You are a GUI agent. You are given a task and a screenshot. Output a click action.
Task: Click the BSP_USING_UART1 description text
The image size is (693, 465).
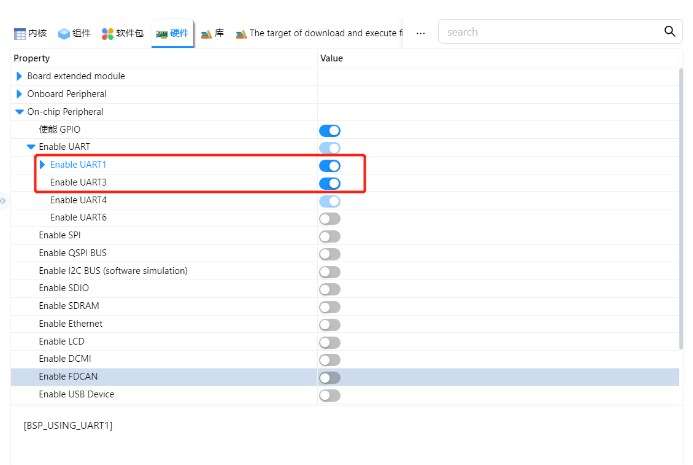pyautogui.click(x=68, y=425)
